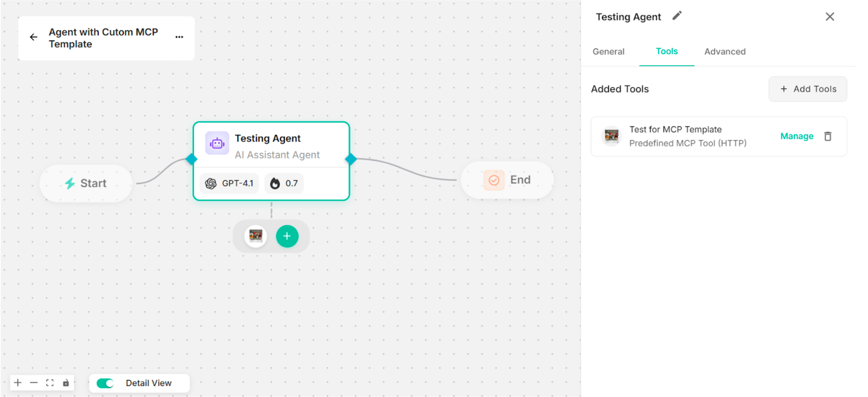Toggle the Detail View switch

click(x=105, y=383)
